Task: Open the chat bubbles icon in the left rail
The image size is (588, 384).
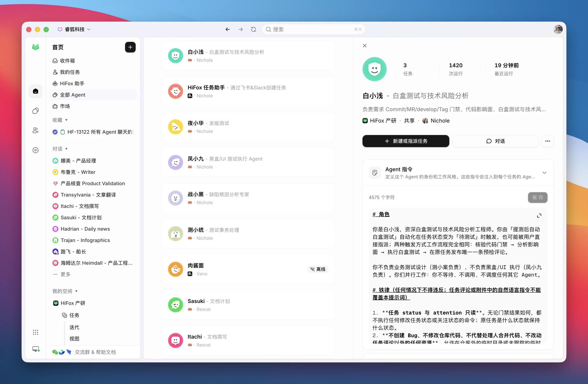Action: tap(36, 111)
